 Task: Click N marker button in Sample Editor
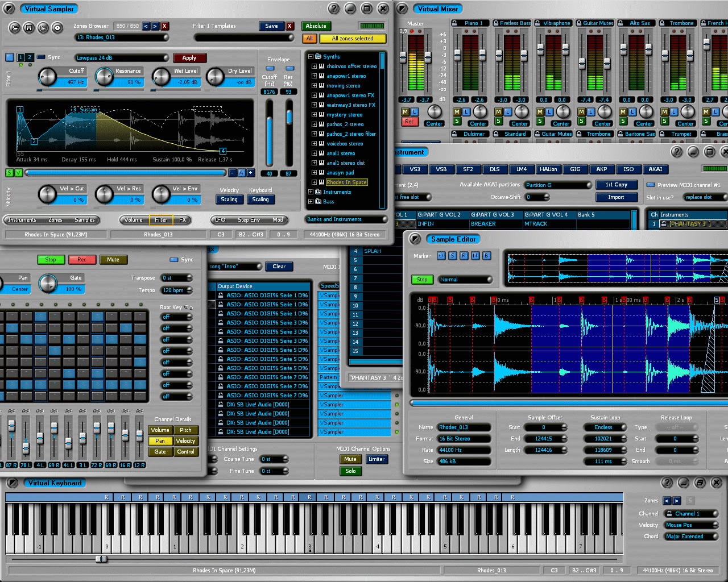pos(475,256)
